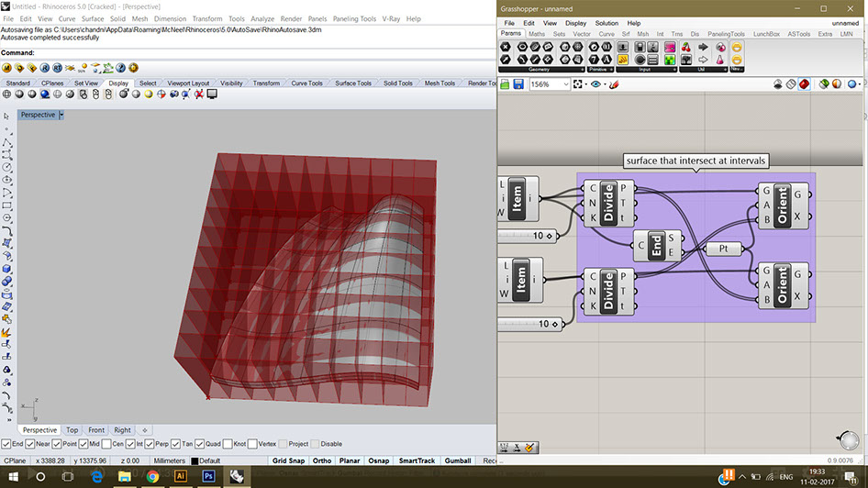868x488 pixels.
Task: Open the Perspective viewport title dropdown arrow
Action: pyautogui.click(x=61, y=115)
